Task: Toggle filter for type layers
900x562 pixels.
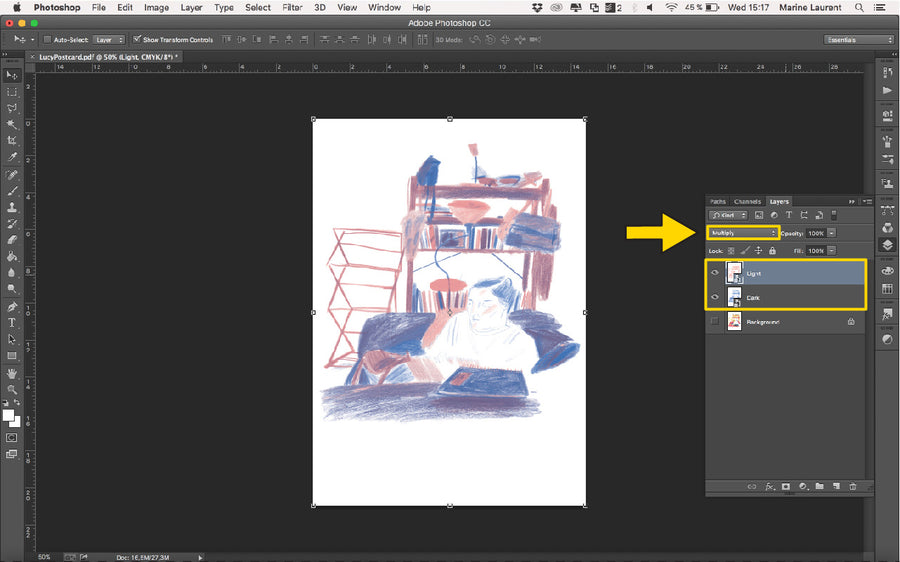Action: point(789,215)
